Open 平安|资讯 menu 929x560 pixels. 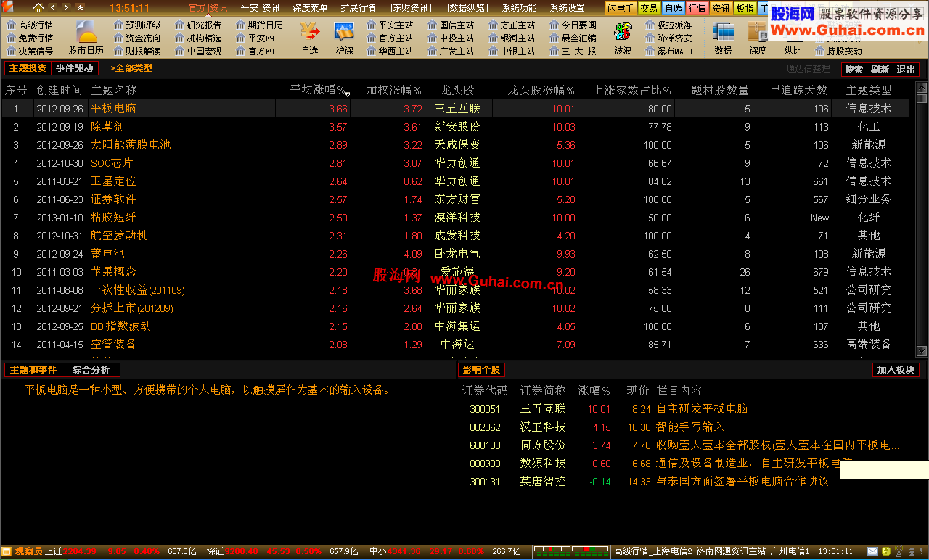260,8
